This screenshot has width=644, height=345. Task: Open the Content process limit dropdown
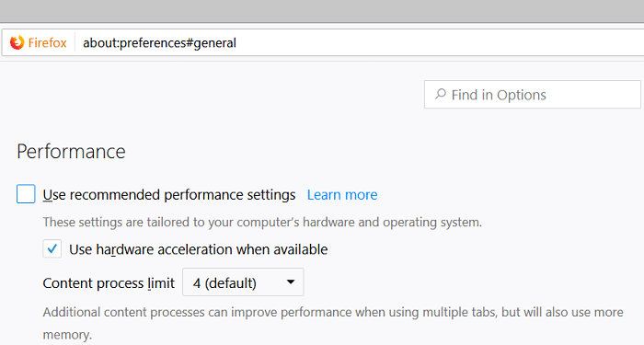pyautogui.click(x=243, y=282)
